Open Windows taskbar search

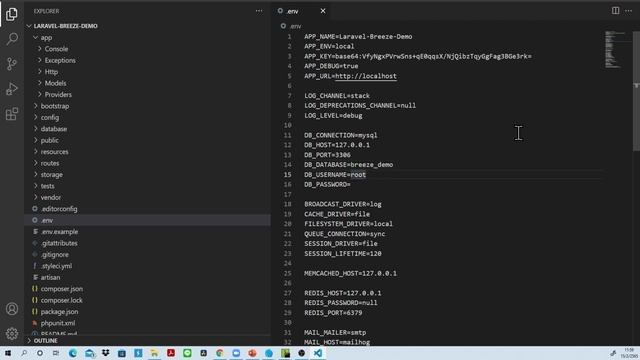point(24,353)
